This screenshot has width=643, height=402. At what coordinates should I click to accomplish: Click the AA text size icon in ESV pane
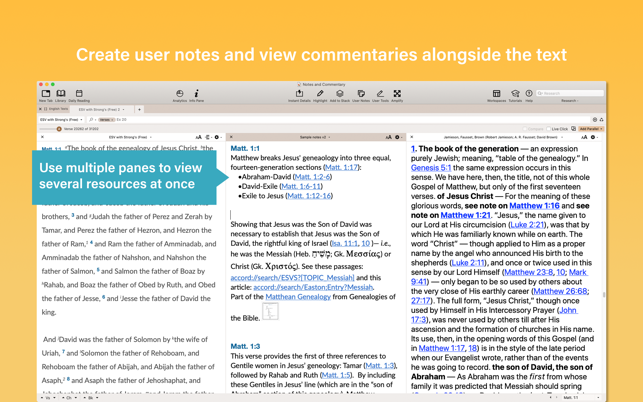click(x=198, y=137)
